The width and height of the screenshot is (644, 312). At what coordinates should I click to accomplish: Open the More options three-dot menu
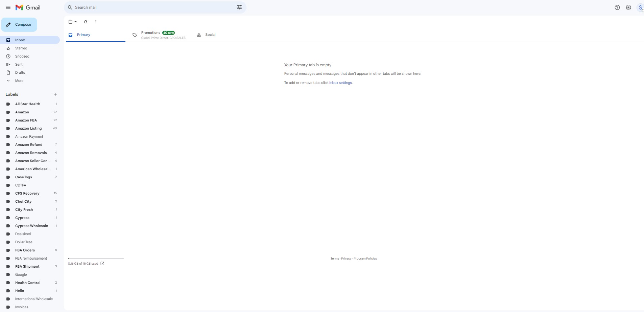(x=96, y=22)
